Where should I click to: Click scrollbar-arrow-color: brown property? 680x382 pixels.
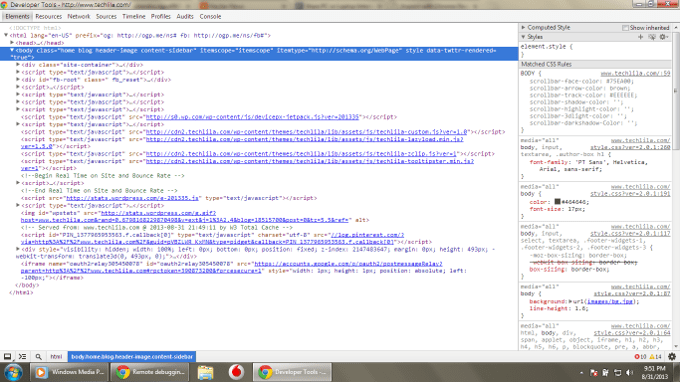(580, 88)
